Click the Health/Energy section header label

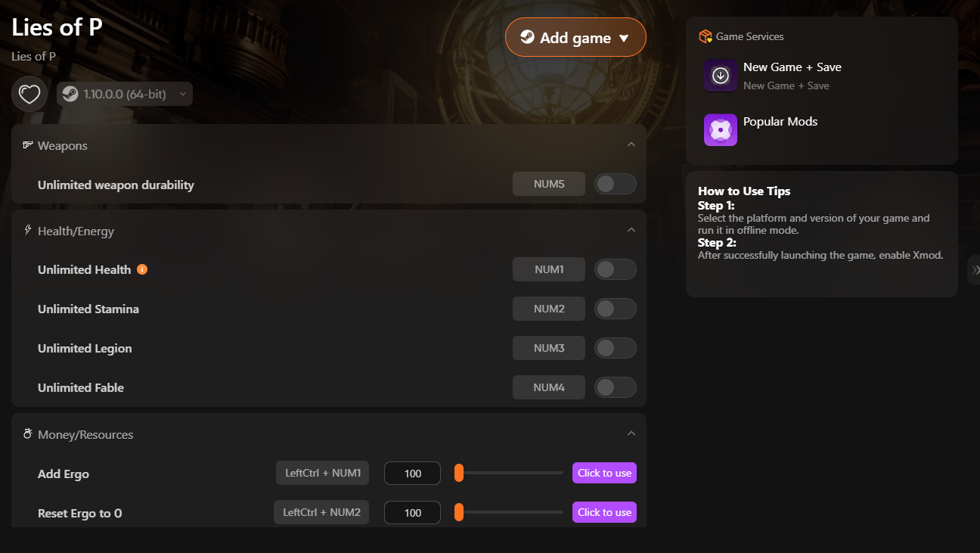pos(76,231)
